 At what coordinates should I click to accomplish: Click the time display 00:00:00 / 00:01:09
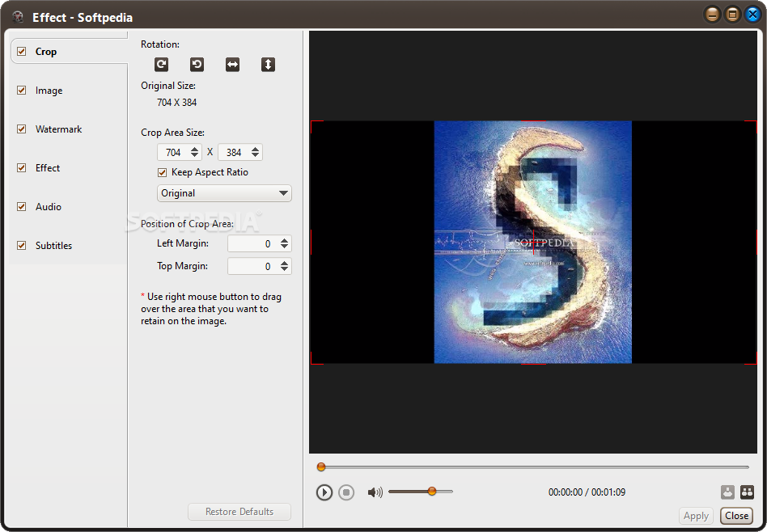tap(587, 492)
